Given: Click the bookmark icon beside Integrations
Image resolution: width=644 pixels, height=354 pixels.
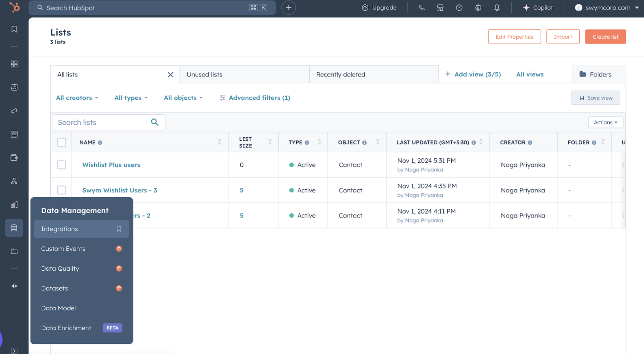Looking at the screenshot, I should point(119,229).
